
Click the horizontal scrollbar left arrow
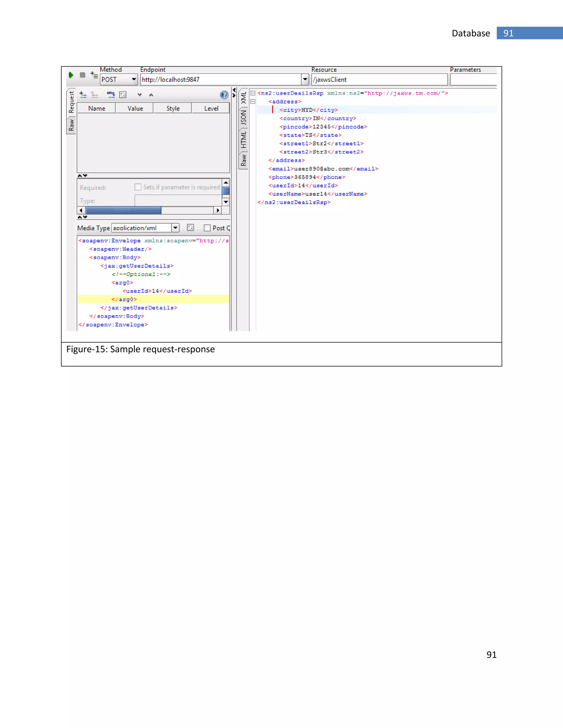click(81, 210)
